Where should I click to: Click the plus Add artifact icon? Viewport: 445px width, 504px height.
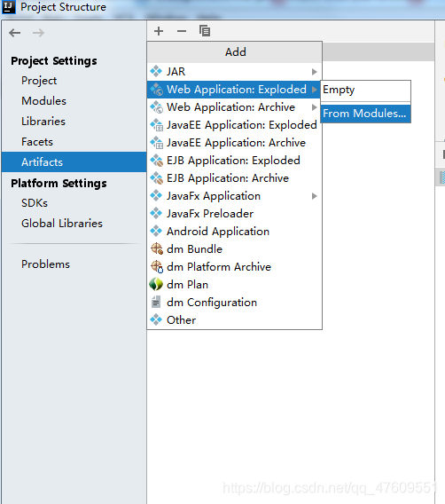(159, 31)
